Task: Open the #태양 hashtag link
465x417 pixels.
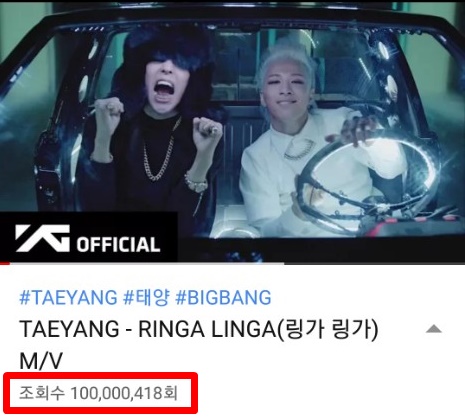Action: (146, 298)
